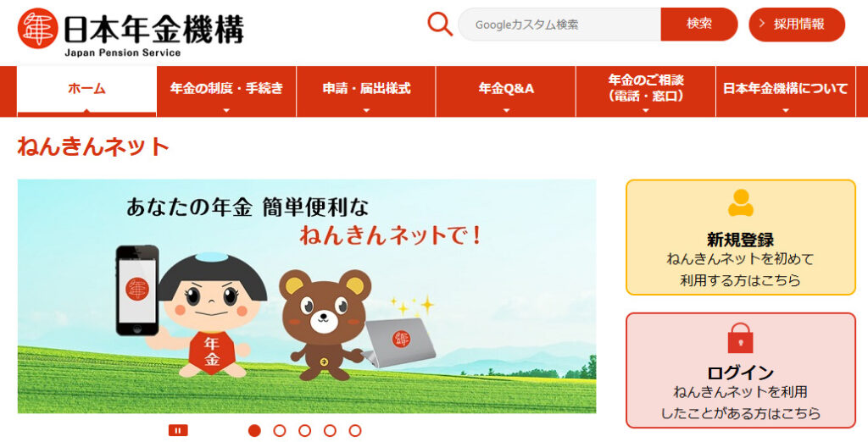Focus the Googleカスタム検索 input field
The width and height of the screenshot is (868, 442).
coord(559,25)
